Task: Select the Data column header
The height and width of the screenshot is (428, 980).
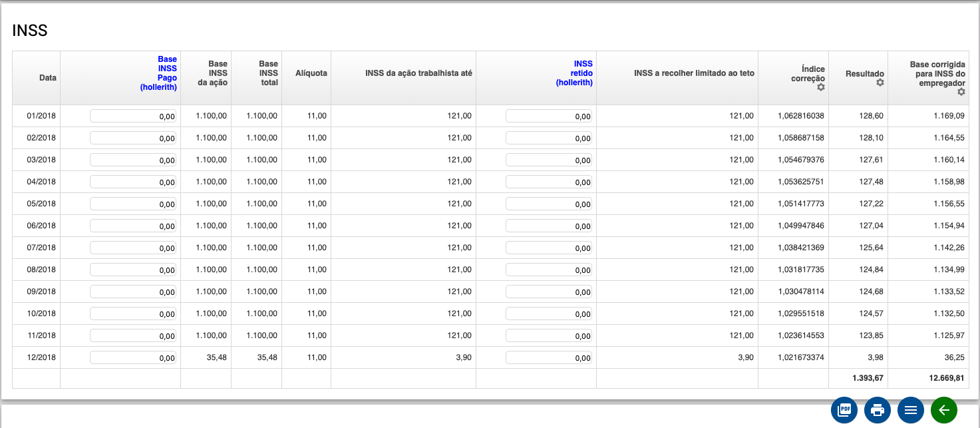Action: point(48,78)
